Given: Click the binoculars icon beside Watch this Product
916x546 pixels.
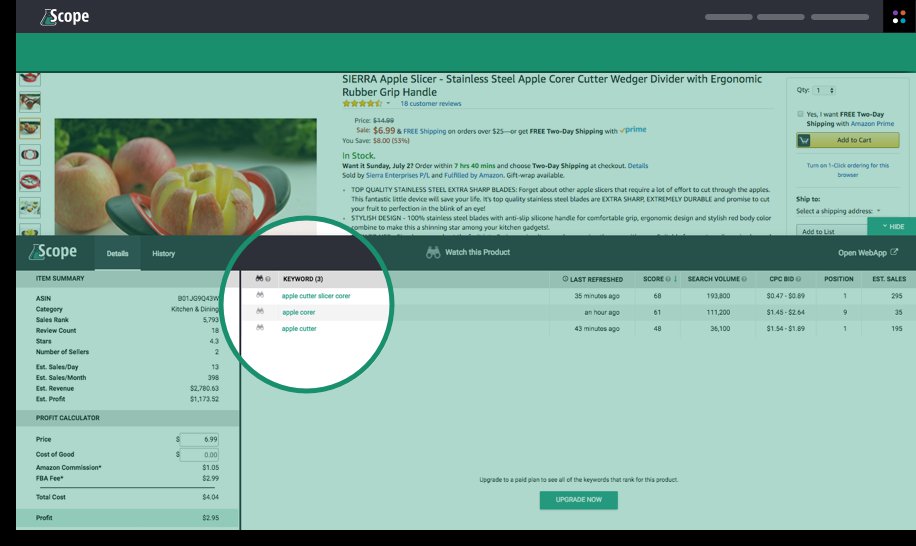Looking at the screenshot, I should [433, 252].
